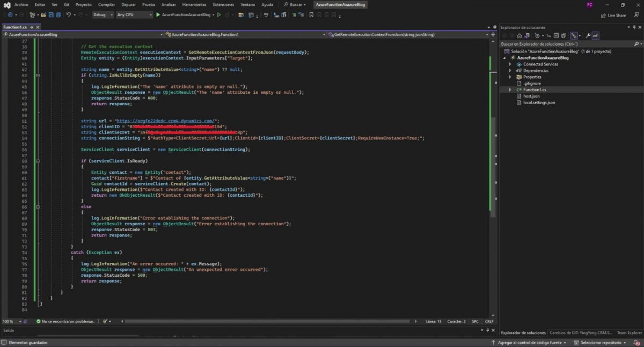Click Agregar al control de código fuente
Viewport: 644px width, 347px height.
coord(529,342)
